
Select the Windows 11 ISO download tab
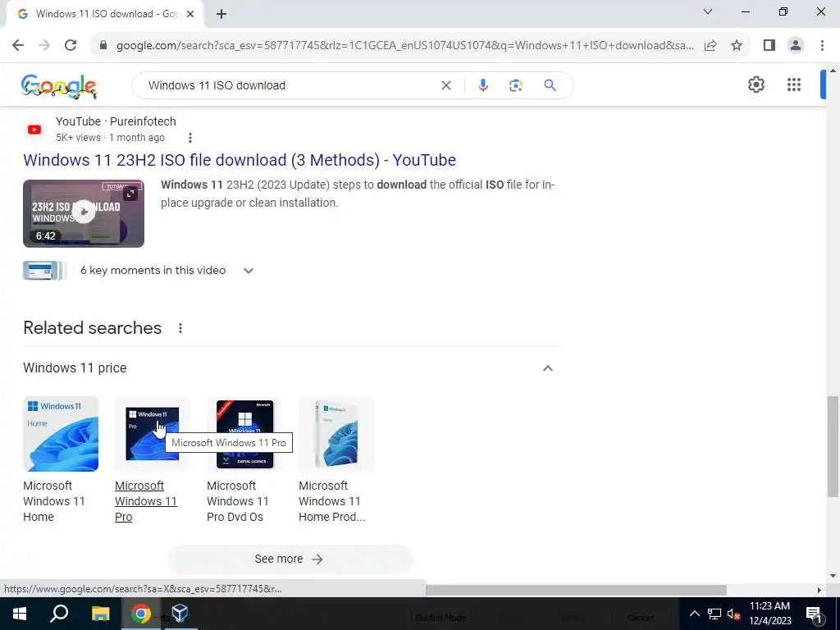pyautogui.click(x=104, y=14)
